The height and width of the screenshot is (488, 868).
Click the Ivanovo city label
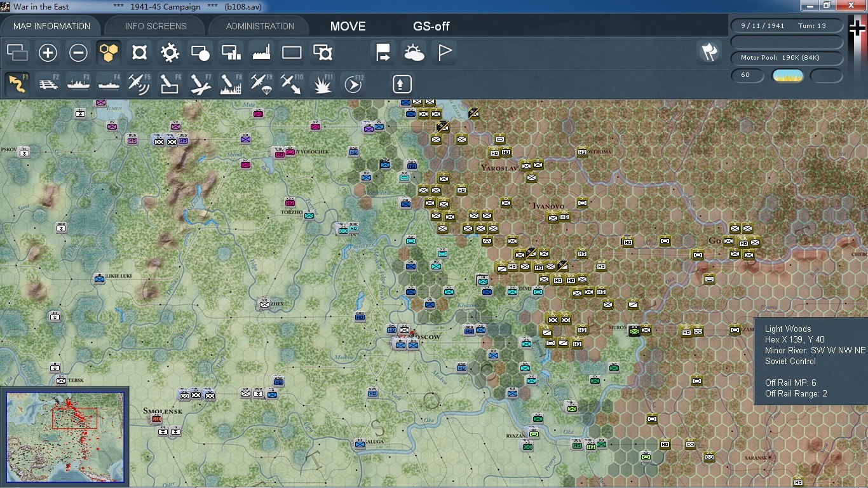[548, 206]
